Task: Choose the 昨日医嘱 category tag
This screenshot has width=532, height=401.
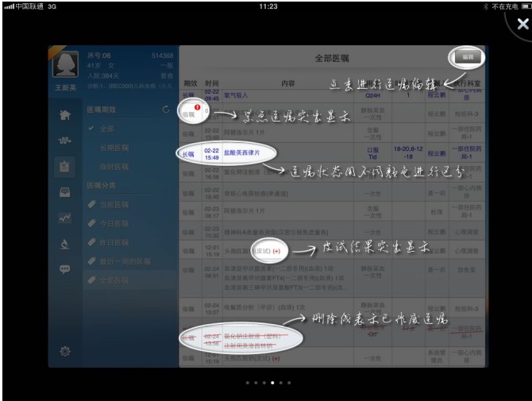Action: click(114, 242)
